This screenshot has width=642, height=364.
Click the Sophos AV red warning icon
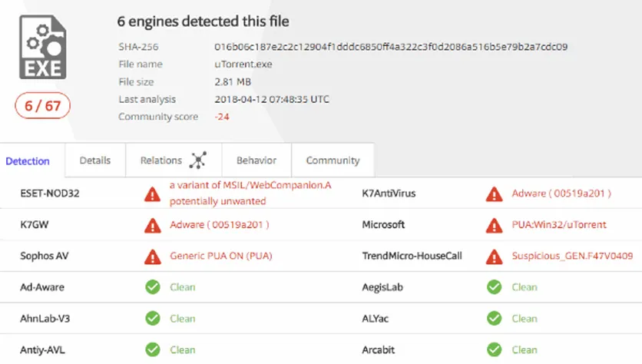coord(152,256)
